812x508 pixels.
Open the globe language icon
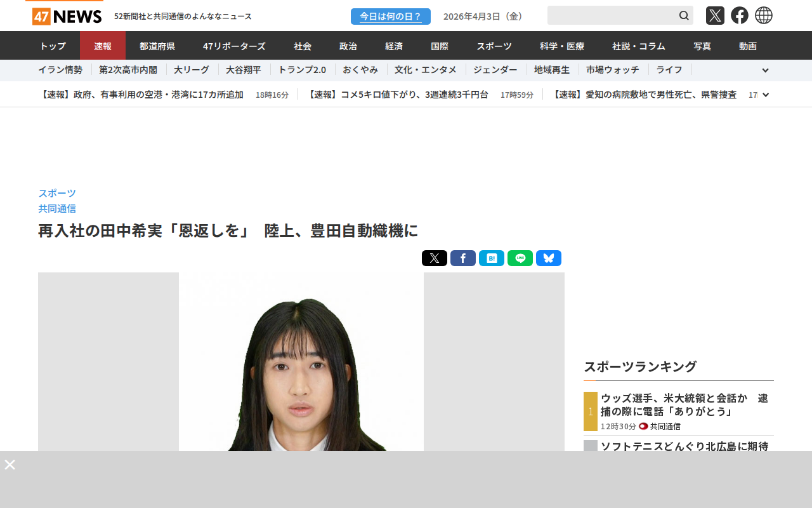(x=764, y=15)
